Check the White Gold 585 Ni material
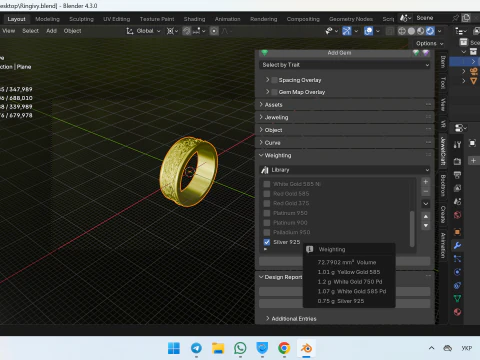Screen dimensions: 480x360 click(267, 184)
